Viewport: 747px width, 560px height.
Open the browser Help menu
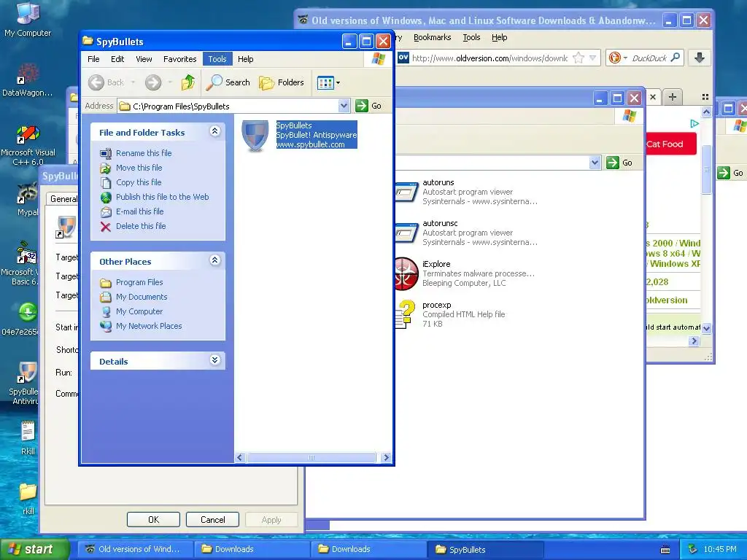coord(499,37)
